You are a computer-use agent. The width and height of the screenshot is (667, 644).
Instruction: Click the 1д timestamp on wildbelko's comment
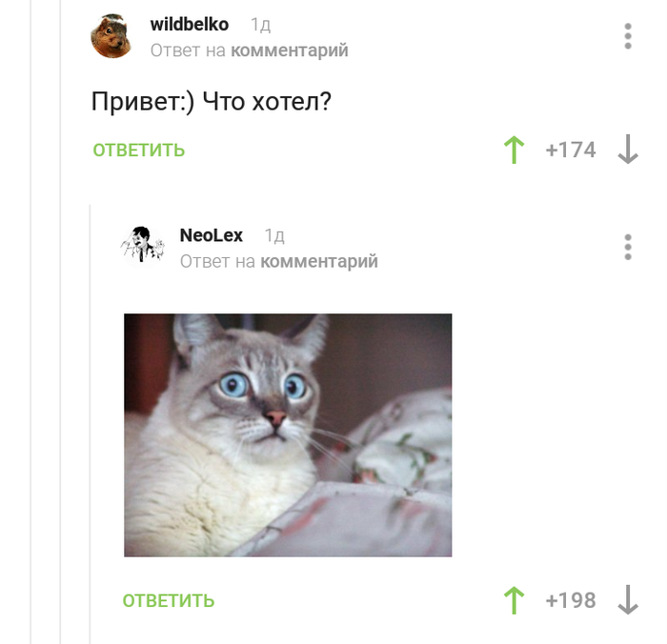point(260,25)
